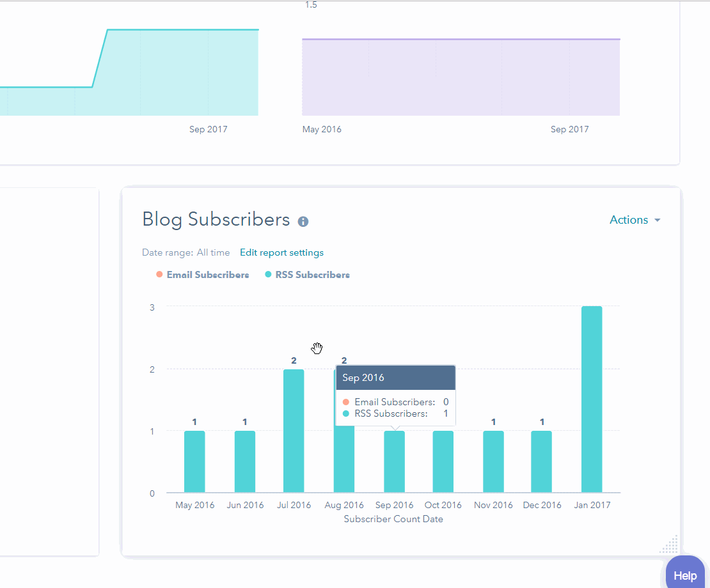
Task: Toggle the Email Subscribers legend series
Action: tap(202, 275)
